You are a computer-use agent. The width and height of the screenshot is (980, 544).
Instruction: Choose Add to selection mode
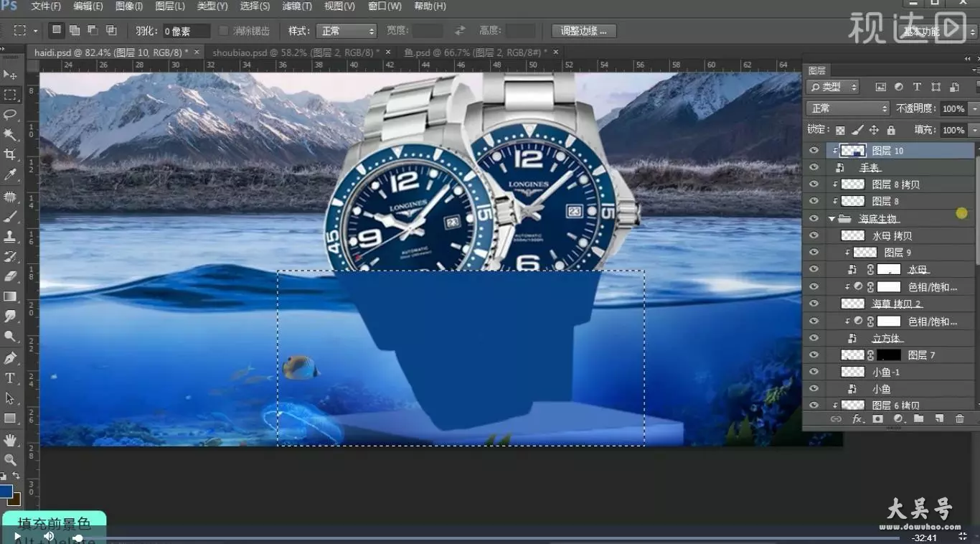point(75,30)
